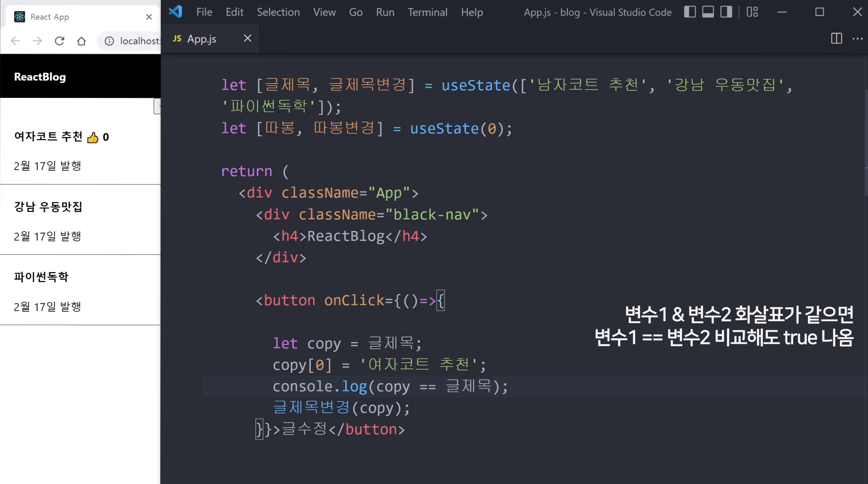
Task: Open the browser home page
Action: click(81, 41)
